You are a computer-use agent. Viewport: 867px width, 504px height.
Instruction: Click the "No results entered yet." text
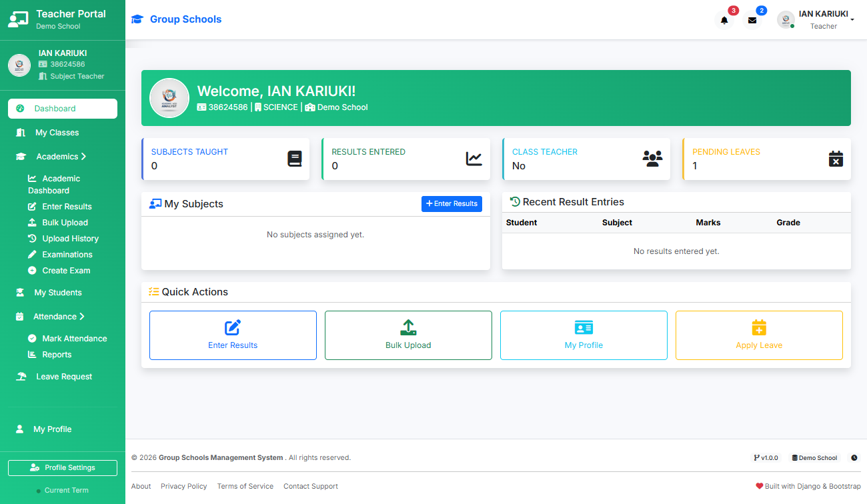tap(676, 251)
